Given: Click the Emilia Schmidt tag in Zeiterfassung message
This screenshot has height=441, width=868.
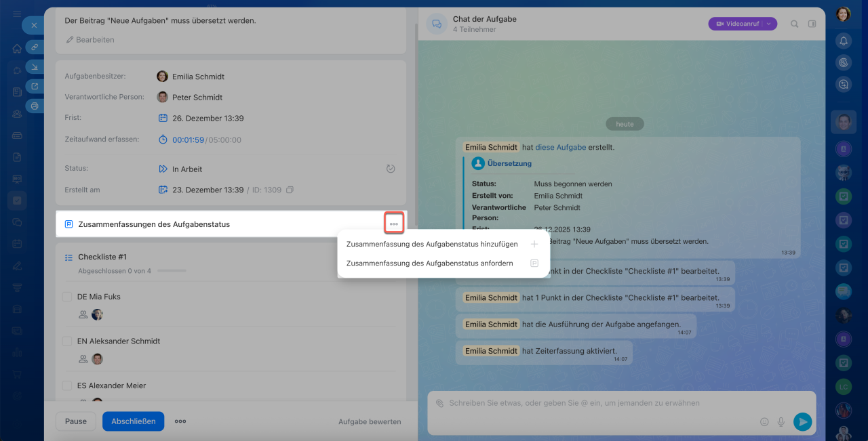Looking at the screenshot, I should pos(491,351).
